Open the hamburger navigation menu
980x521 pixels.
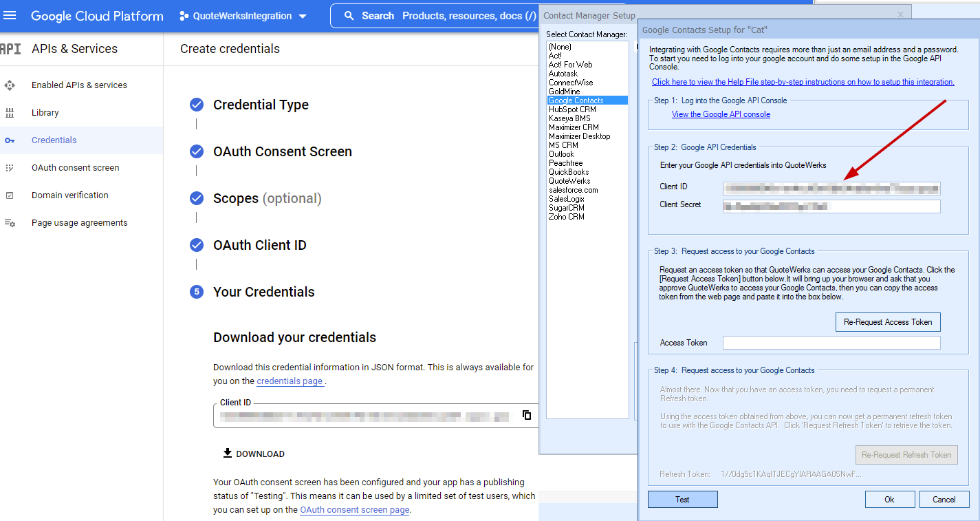10,15
